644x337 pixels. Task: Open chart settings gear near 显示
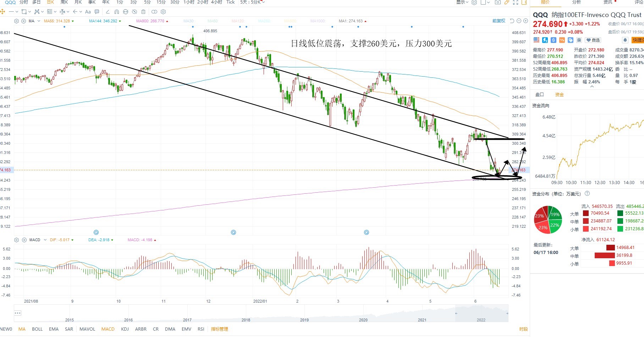tap(474, 2)
